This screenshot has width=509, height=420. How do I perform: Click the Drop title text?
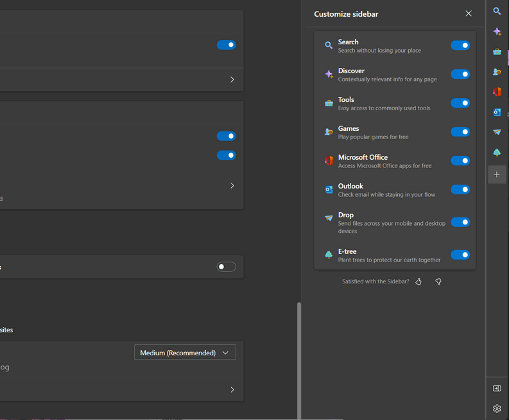pyautogui.click(x=346, y=215)
